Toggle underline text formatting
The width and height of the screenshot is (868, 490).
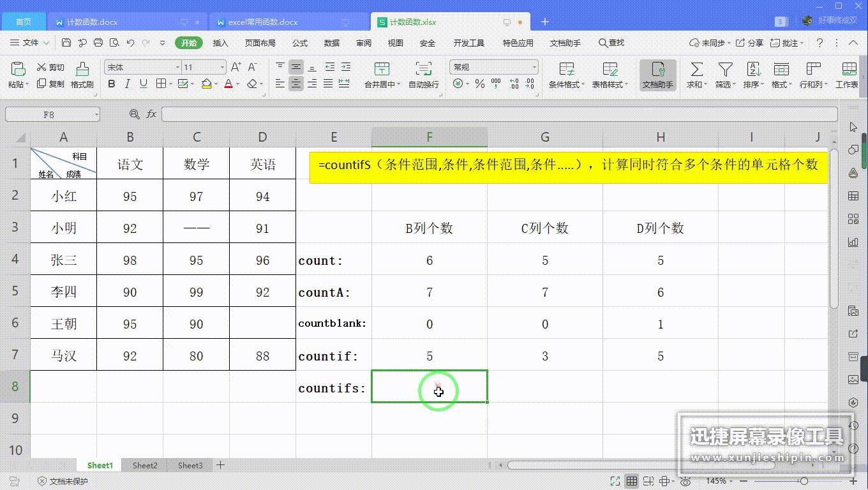pos(144,84)
